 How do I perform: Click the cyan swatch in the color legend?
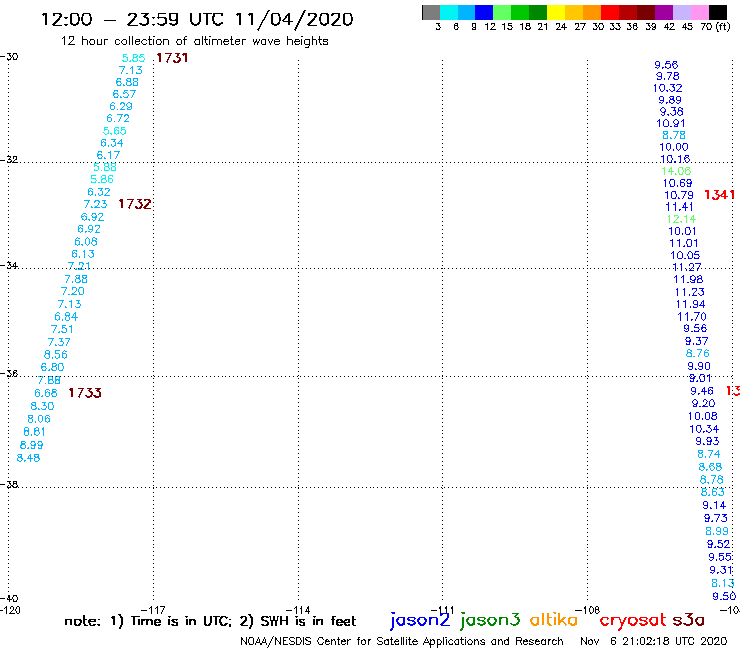[449, 12]
